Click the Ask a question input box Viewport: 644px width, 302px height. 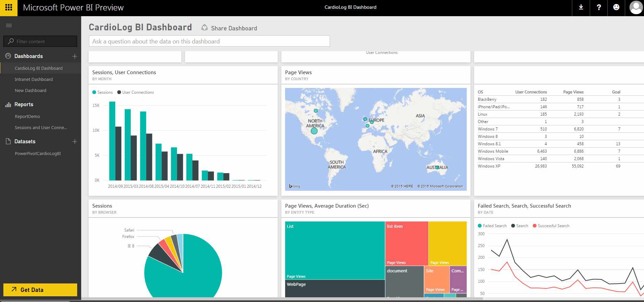[209, 41]
